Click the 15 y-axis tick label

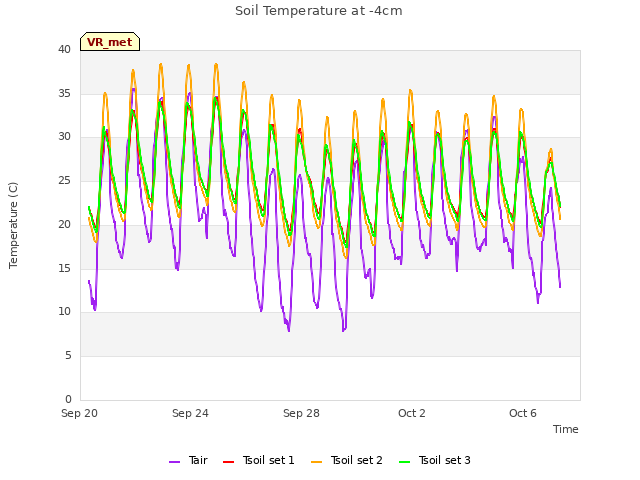tap(64, 268)
